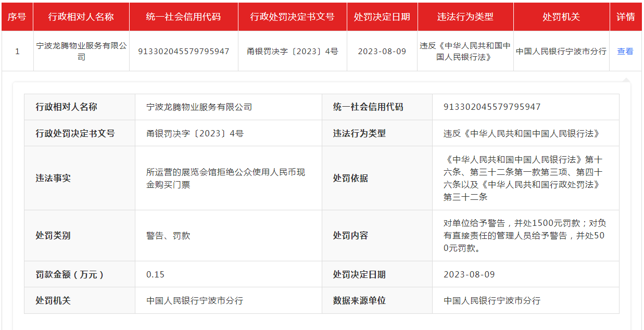Select the red 违法行为类型 column header
The width and height of the screenshot is (644, 330).
pyautogui.click(x=465, y=17)
